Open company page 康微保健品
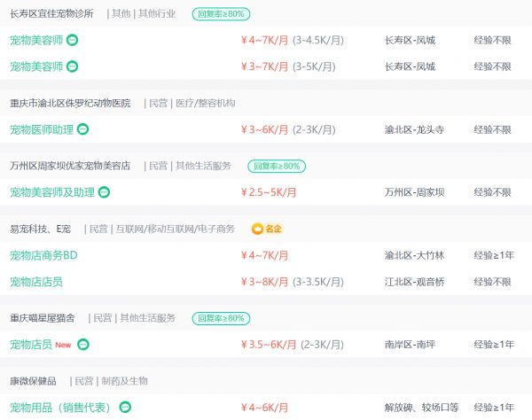This screenshot has width=532, height=420. point(33,381)
